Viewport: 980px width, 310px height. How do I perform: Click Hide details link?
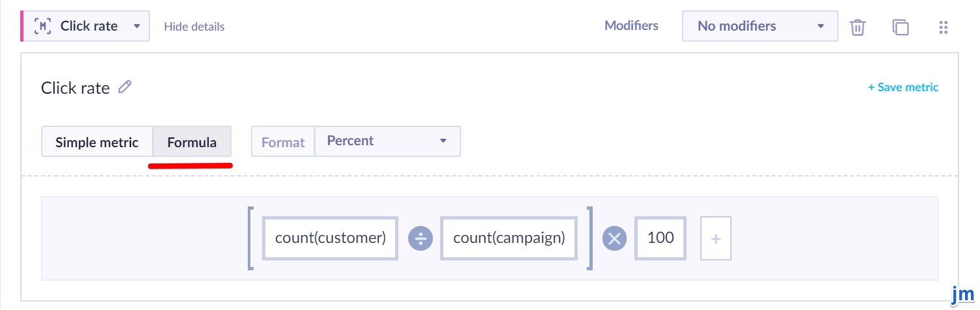pyautogui.click(x=194, y=27)
